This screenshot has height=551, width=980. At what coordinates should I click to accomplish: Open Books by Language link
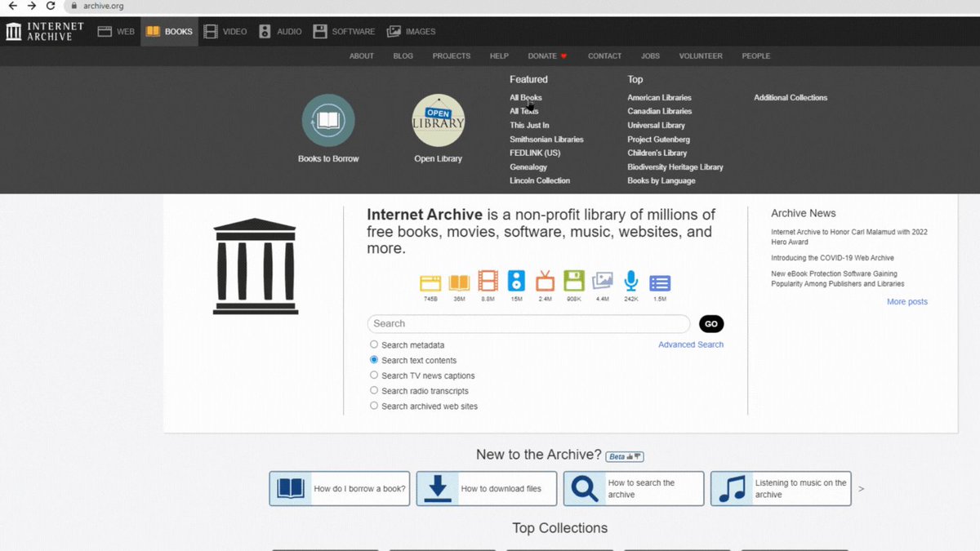tap(661, 180)
